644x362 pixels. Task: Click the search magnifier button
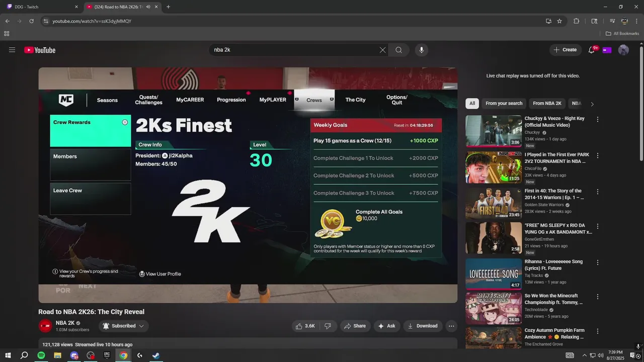[x=398, y=50]
